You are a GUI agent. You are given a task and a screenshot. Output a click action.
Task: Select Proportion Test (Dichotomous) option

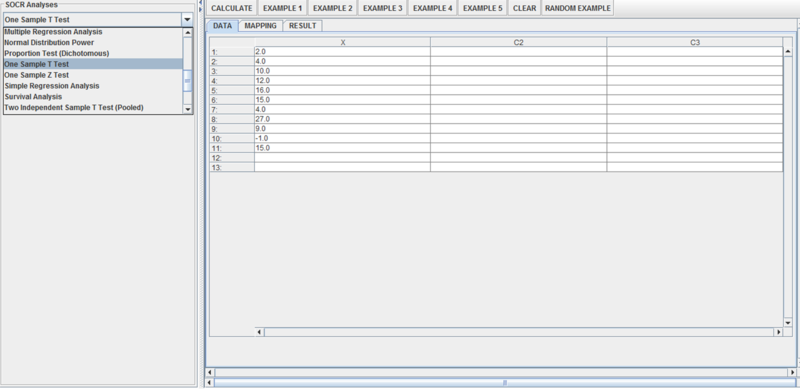coord(93,53)
